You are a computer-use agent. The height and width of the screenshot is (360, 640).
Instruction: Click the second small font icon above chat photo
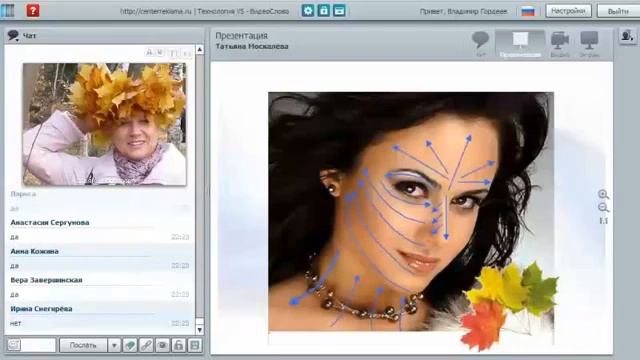(x=160, y=52)
